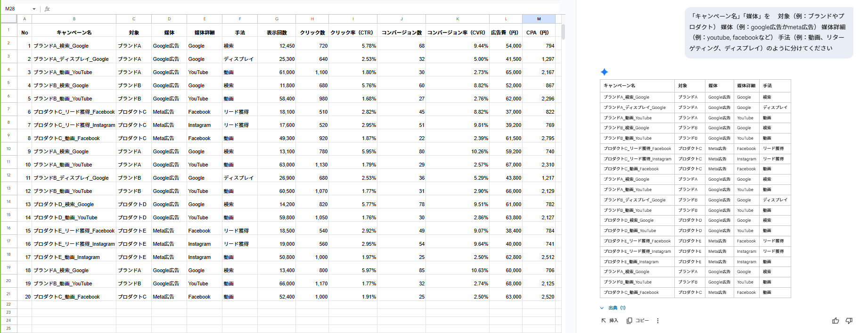
Task: Click the spreadsheet vertical scrollbar thumb
Action: tap(563, 32)
